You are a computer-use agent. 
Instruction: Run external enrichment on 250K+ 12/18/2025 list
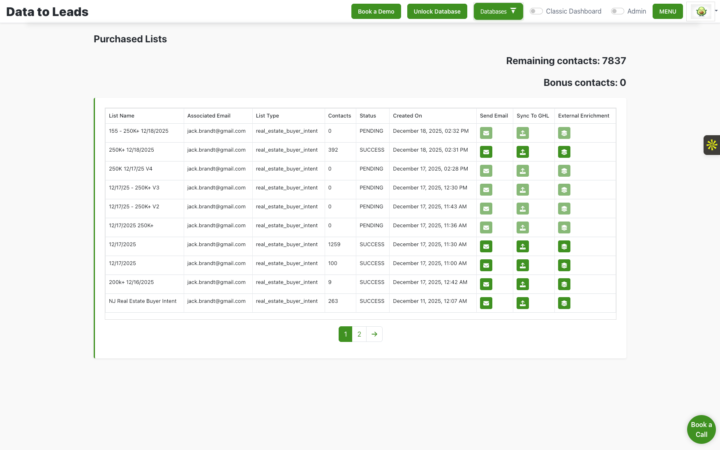click(564, 151)
